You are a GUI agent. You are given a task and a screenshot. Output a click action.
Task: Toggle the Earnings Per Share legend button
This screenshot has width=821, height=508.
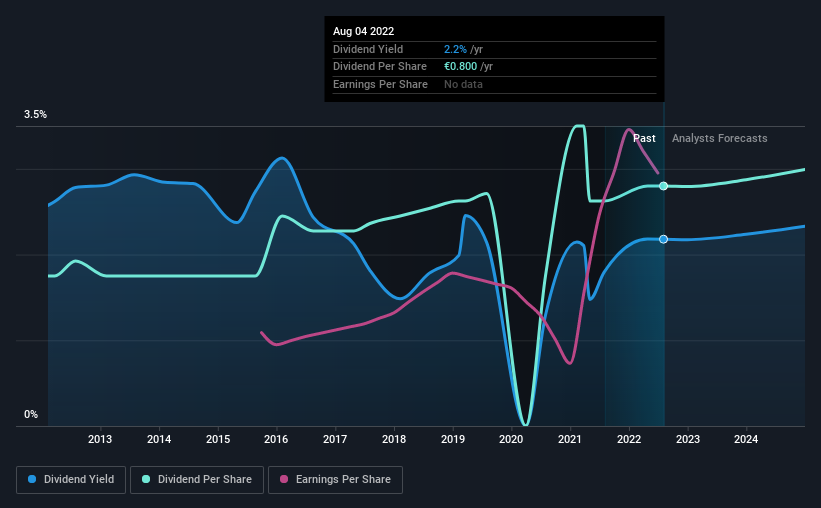tap(335, 480)
